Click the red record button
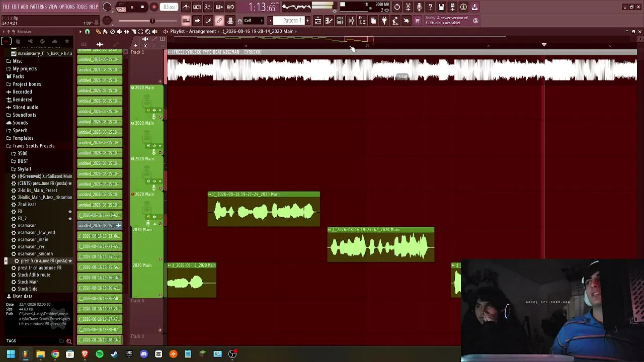 [x=154, y=7]
